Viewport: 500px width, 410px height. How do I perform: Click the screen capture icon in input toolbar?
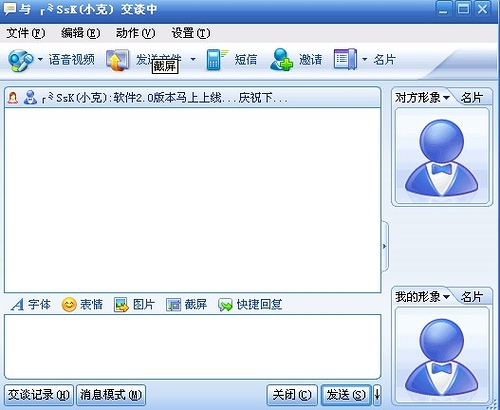click(x=173, y=305)
